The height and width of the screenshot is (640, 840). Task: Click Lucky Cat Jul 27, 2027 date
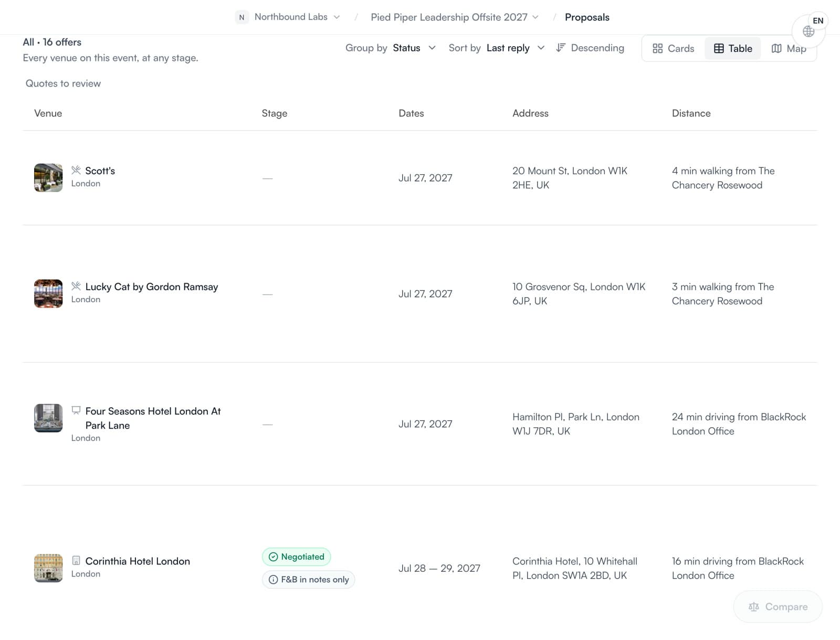[425, 294]
